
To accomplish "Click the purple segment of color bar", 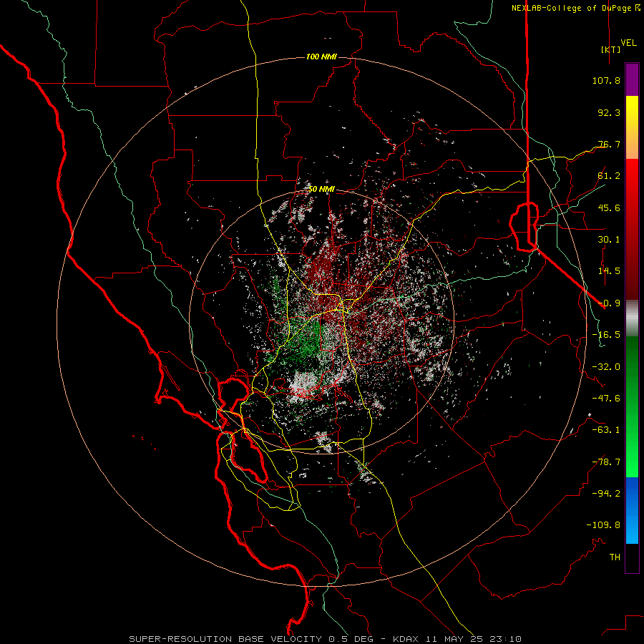I will pyautogui.click(x=632, y=80).
